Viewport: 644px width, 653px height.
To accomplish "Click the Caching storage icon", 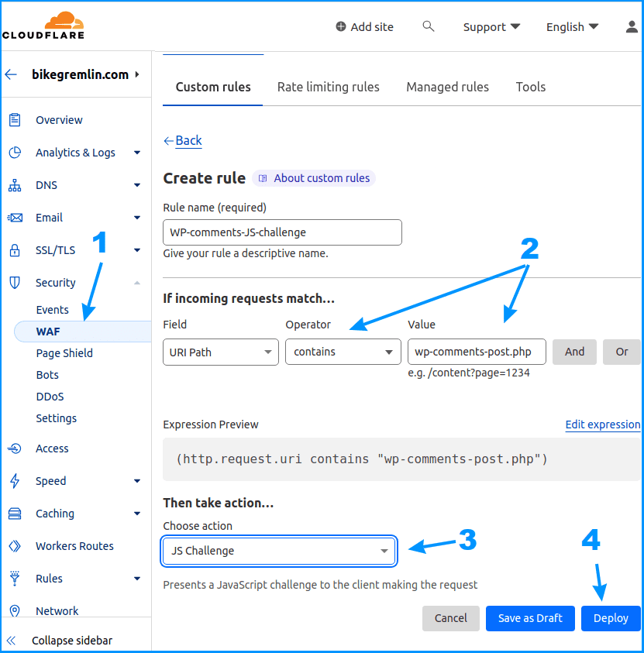I will tap(15, 514).
